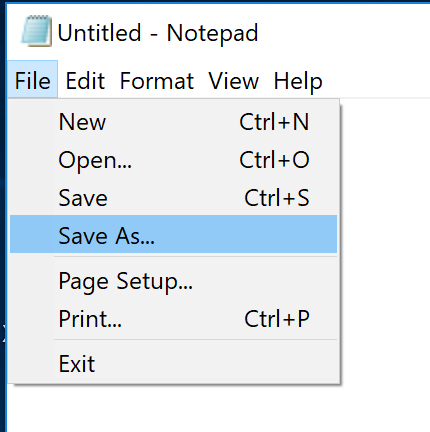The width and height of the screenshot is (430, 432).
Task: Open the Format menu
Action: [x=157, y=81]
